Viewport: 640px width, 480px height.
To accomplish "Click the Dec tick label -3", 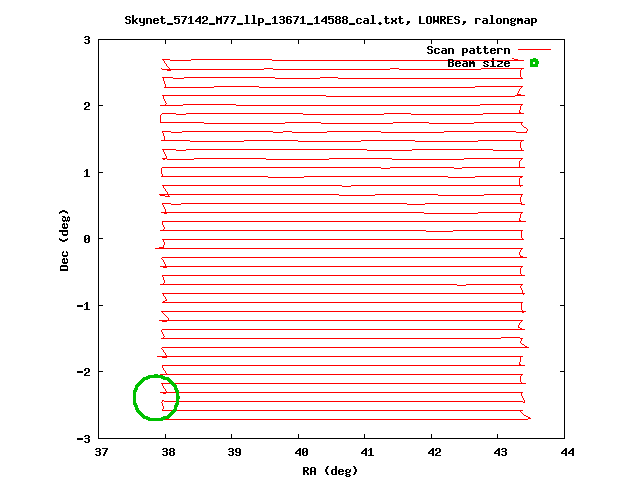I will (84, 439).
